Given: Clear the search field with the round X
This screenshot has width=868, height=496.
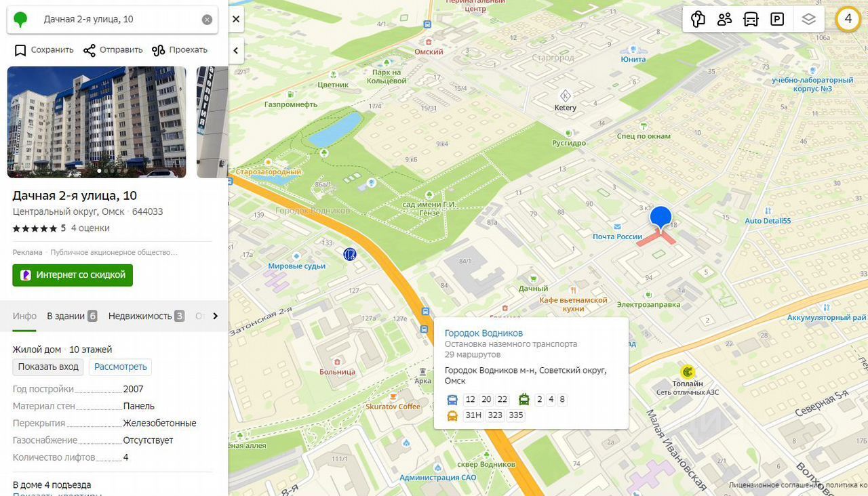Looking at the screenshot, I should click(207, 20).
